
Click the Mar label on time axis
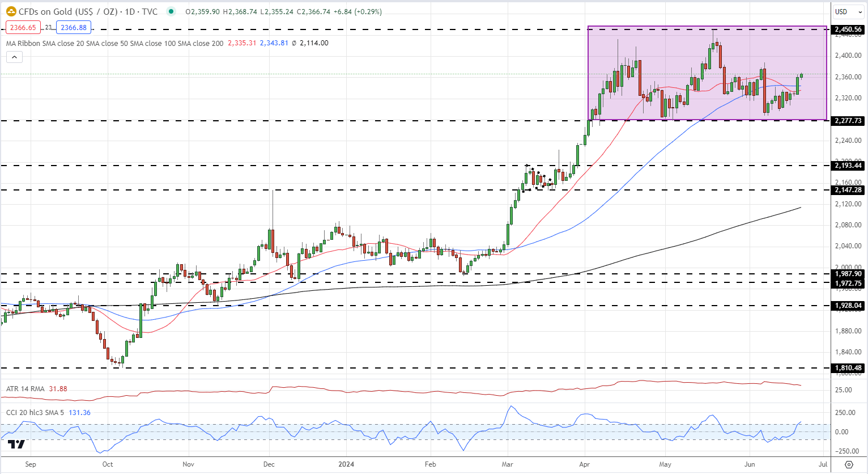click(508, 464)
